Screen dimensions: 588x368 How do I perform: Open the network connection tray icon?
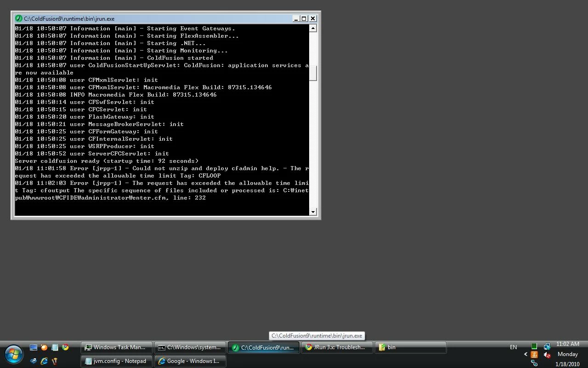tap(547, 346)
